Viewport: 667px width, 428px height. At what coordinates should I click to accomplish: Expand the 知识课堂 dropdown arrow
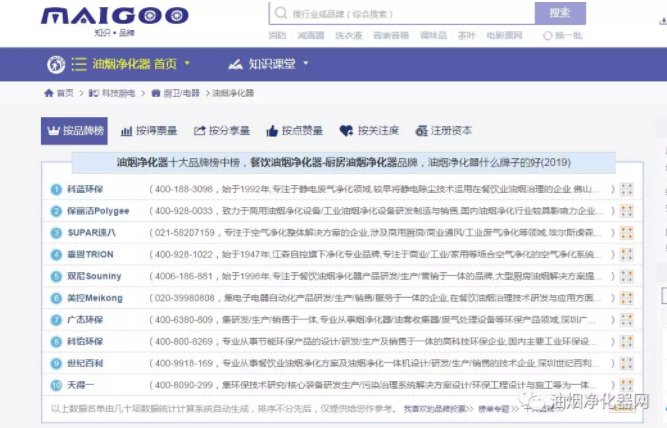305,63
